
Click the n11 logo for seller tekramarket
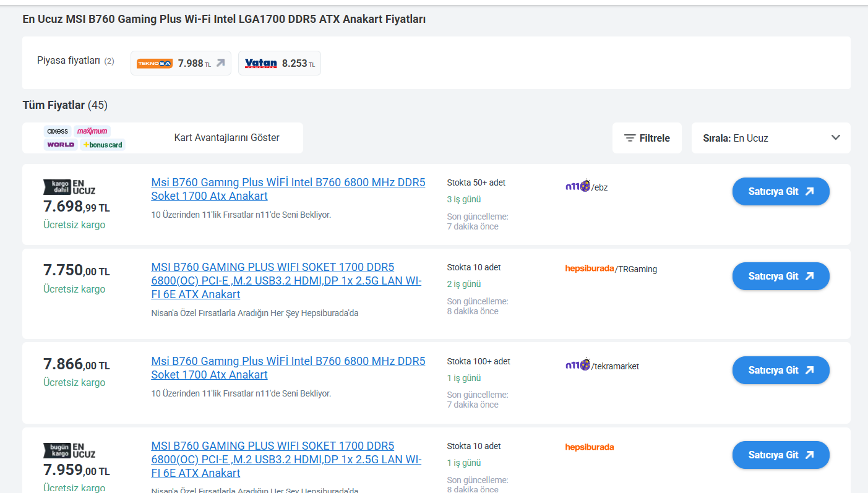(578, 365)
